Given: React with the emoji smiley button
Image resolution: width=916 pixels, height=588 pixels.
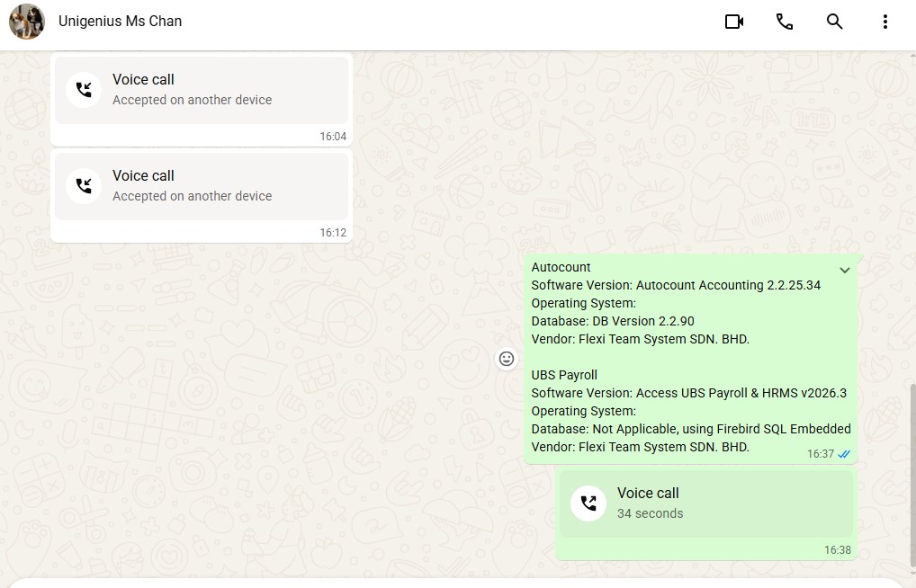Looking at the screenshot, I should click(x=507, y=359).
